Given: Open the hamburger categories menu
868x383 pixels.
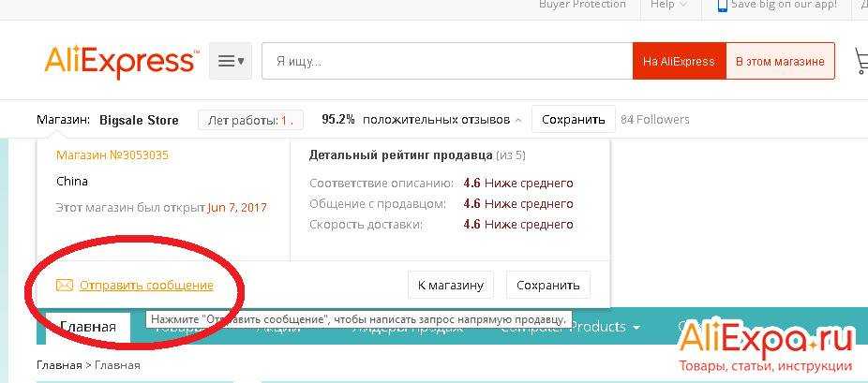Looking at the screenshot, I should tap(230, 62).
